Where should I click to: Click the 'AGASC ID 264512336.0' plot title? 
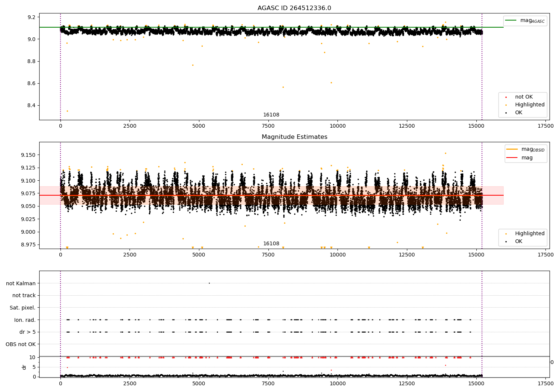(294, 8)
